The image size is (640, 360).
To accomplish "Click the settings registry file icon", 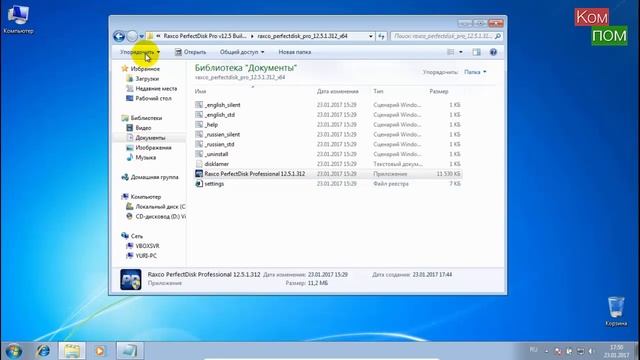I will click(199, 184).
